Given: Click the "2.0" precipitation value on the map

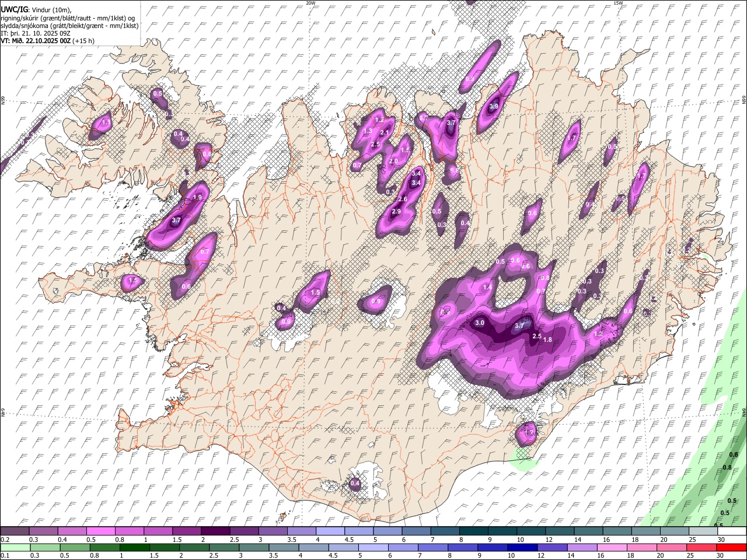Looking at the screenshot, I should (393, 161).
